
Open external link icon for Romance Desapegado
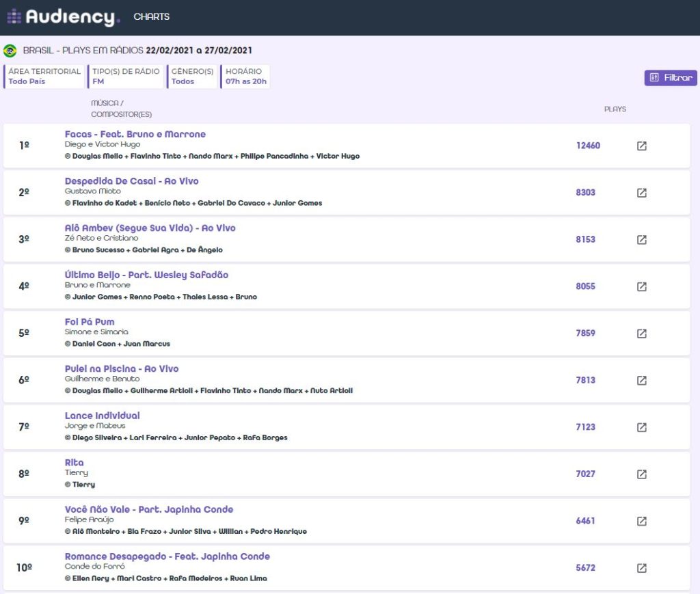click(641, 567)
